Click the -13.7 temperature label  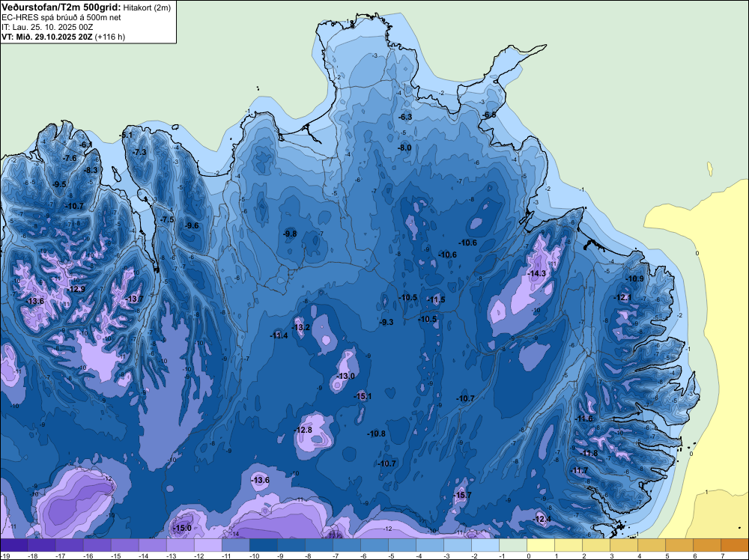click(134, 299)
